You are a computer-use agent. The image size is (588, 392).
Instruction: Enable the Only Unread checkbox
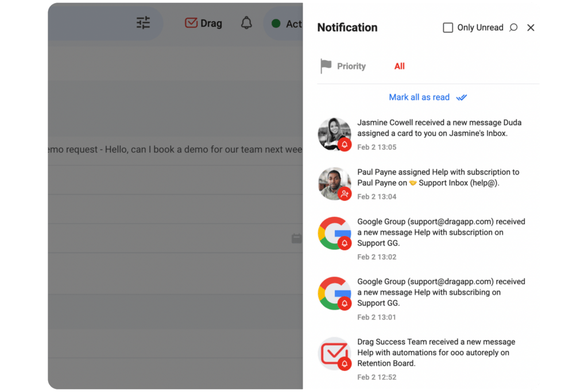point(448,28)
